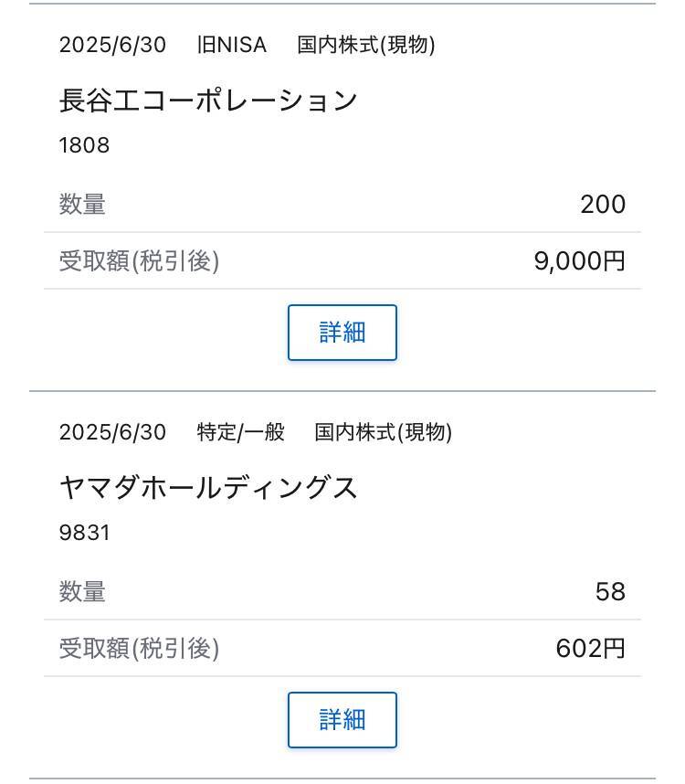Click 国内株式(現物) label in first entry
This screenshot has height=784, width=685.
tap(365, 45)
